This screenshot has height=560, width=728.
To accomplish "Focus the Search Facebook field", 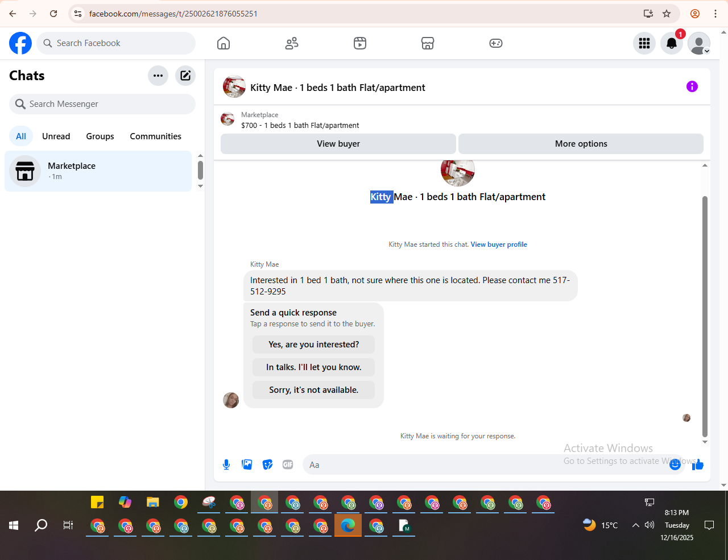I will pyautogui.click(x=116, y=43).
